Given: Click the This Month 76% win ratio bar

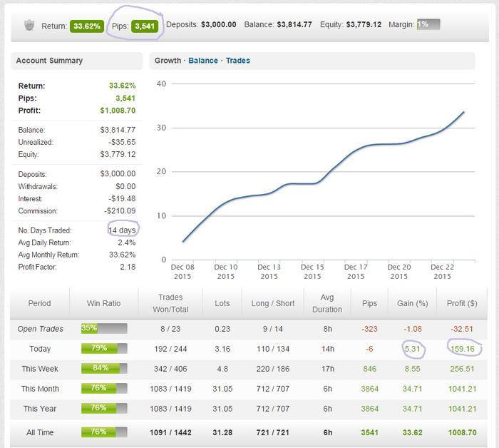Looking at the screenshot, I should coord(104,388).
